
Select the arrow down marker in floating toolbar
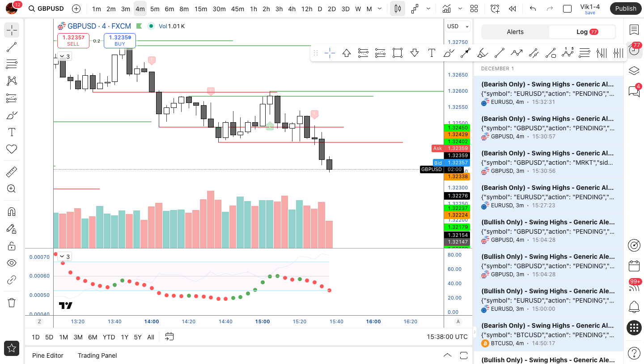pos(415,53)
